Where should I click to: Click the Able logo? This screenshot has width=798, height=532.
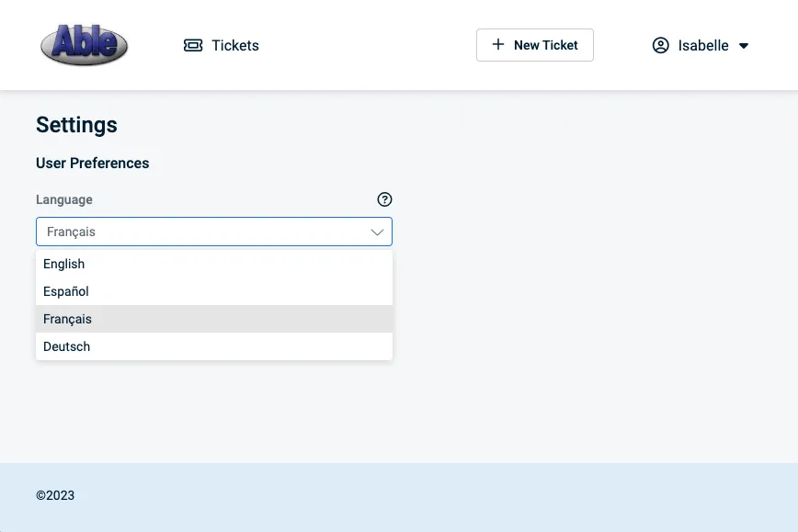tap(84, 45)
